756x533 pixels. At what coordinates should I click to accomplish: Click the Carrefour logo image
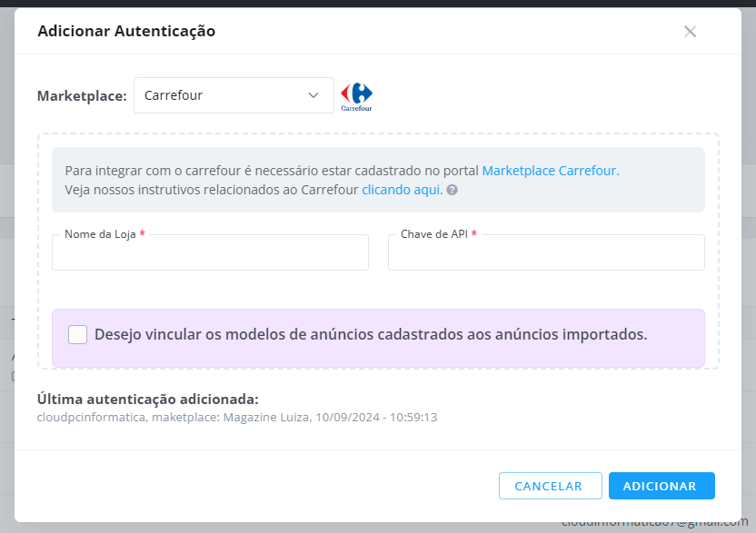pos(357,97)
